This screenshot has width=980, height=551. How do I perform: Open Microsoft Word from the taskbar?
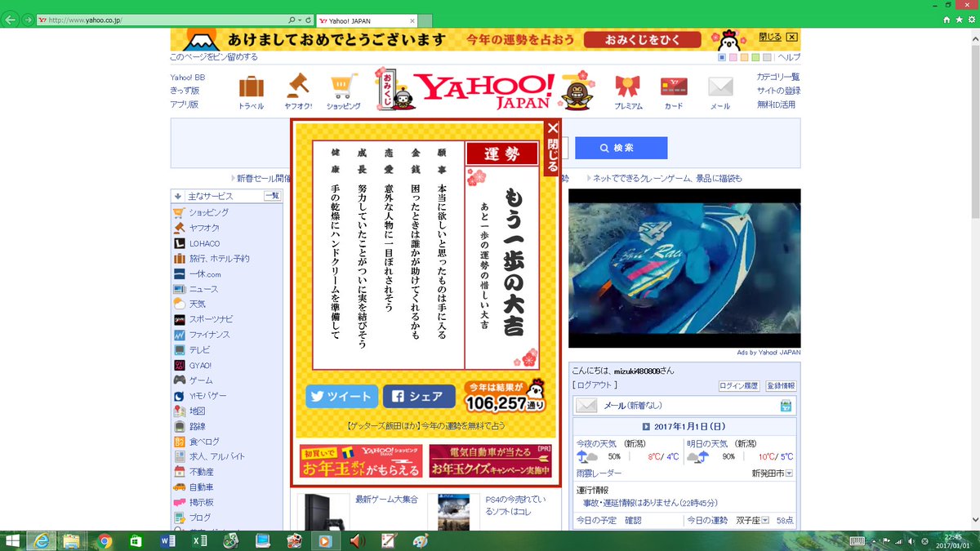click(167, 540)
